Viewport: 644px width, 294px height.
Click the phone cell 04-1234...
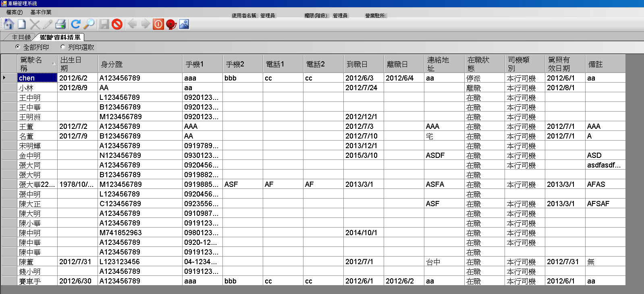202,261
